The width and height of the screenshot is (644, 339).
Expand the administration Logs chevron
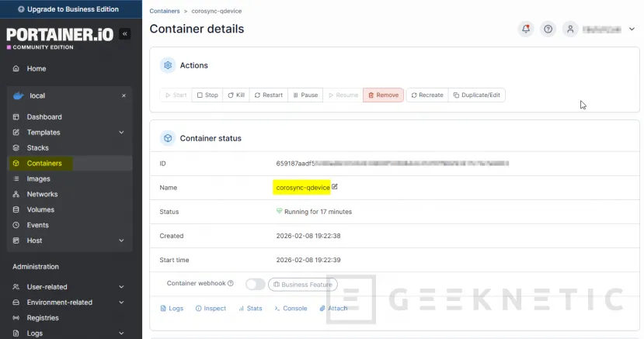(x=121, y=334)
